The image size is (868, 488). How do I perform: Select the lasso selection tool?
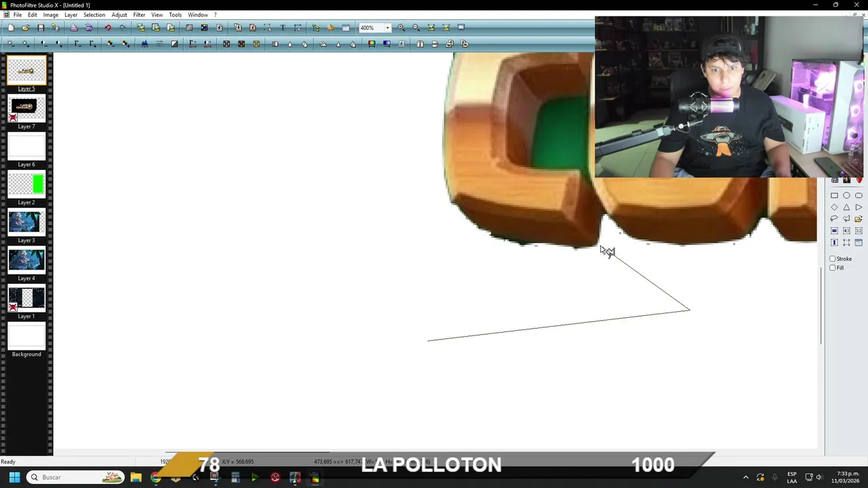click(834, 219)
